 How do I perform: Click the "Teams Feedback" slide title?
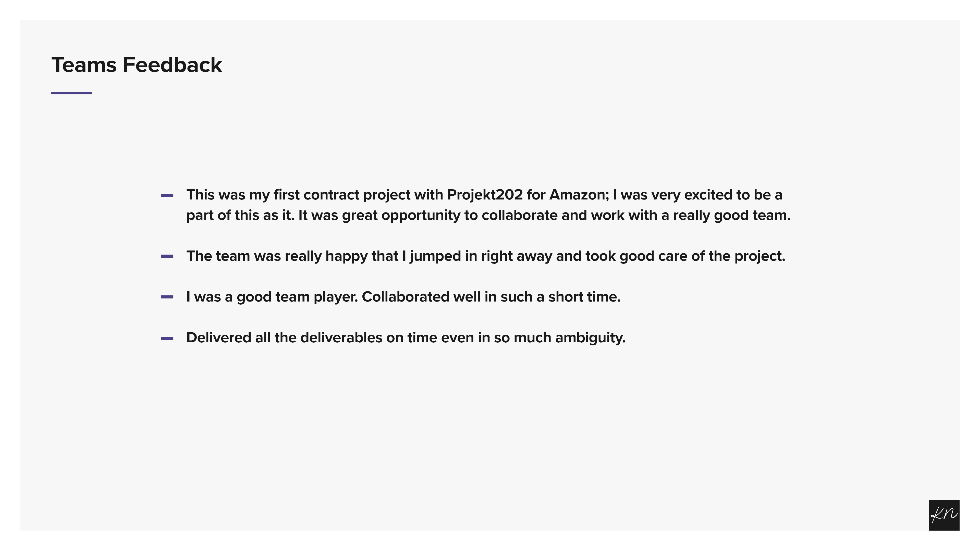coord(137,65)
